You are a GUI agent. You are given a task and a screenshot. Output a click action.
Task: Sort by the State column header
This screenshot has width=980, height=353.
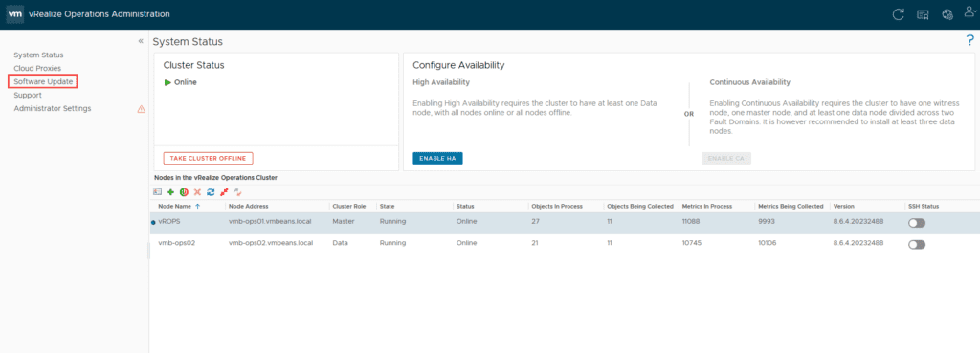pyautogui.click(x=387, y=206)
